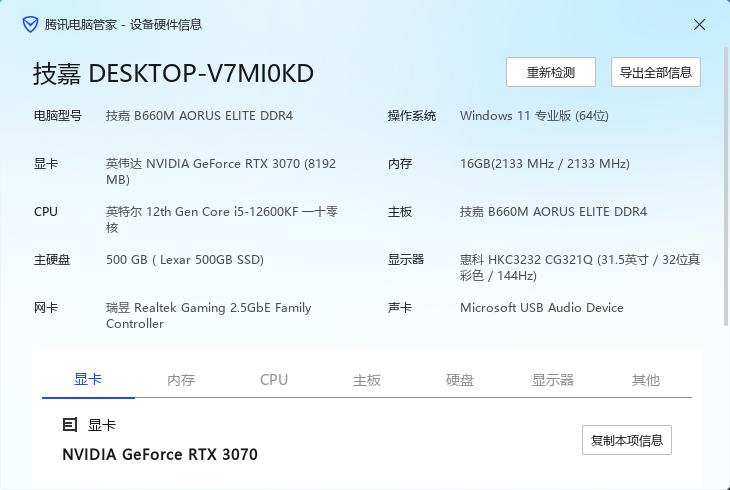Viewport: 730px width, 490px height.
Task: Switch to the 主板 tab
Action: (367, 380)
